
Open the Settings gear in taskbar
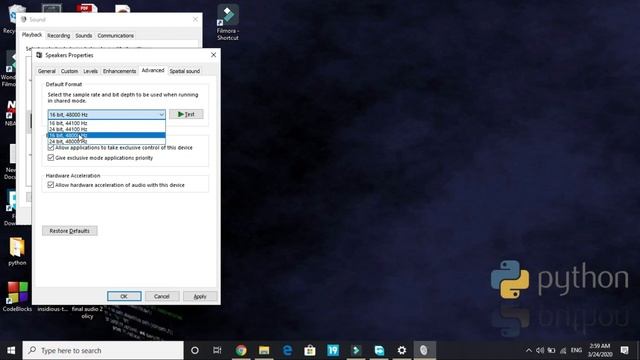(402, 350)
